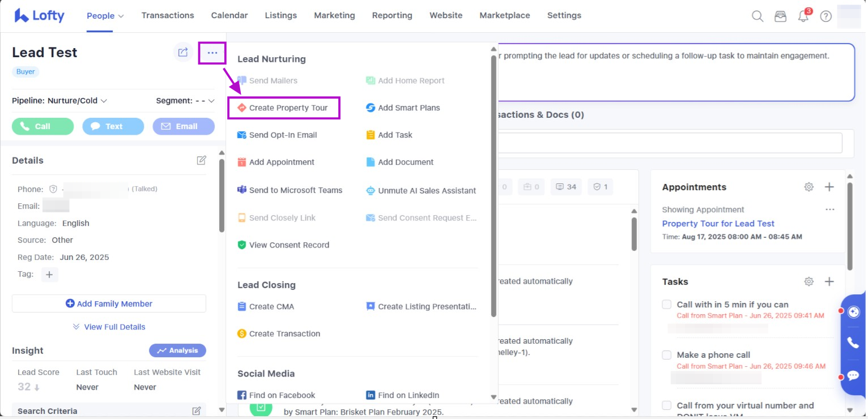The height and width of the screenshot is (419, 868).
Task: Edit lead Details with pencil icon
Action: point(201,160)
